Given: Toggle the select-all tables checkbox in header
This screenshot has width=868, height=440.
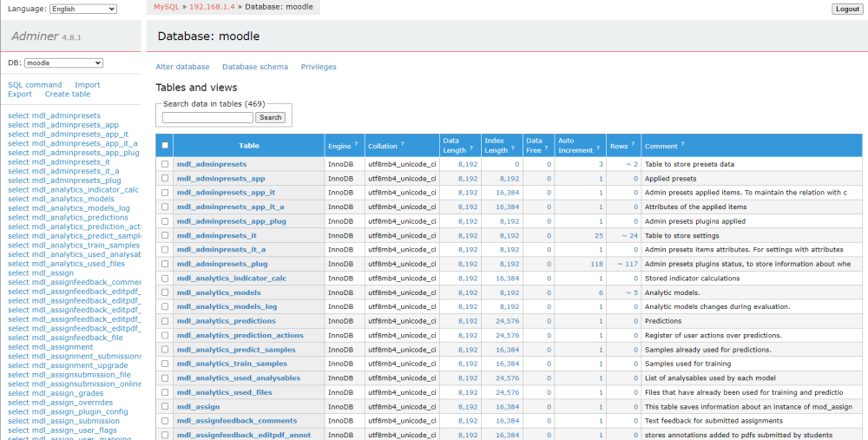Looking at the screenshot, I should pos(165,146).
